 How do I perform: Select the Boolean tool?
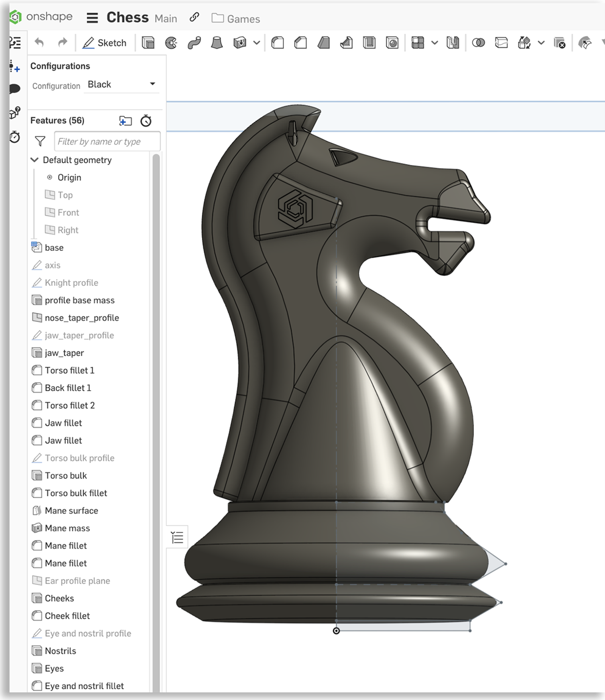pos(479,43)
